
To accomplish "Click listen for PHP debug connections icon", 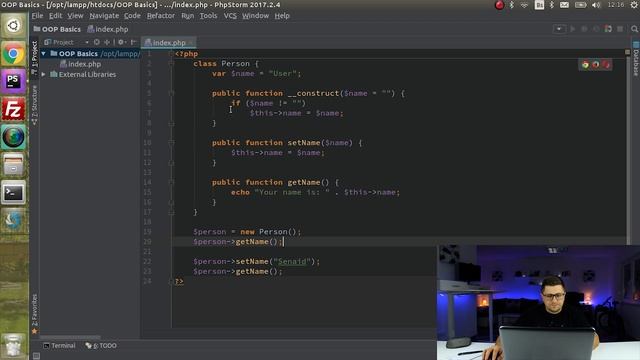I will pos(608,29).
